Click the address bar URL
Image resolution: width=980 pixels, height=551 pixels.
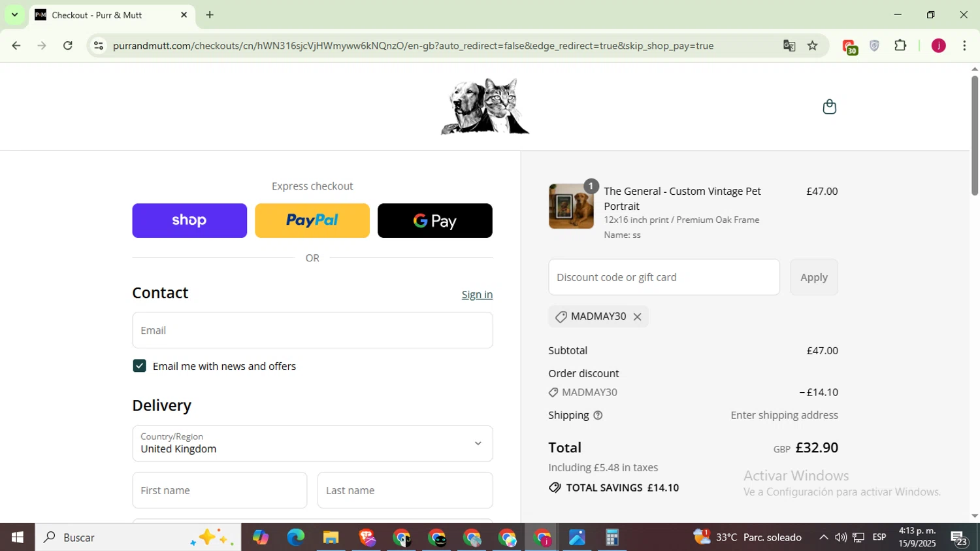(413, 46)
